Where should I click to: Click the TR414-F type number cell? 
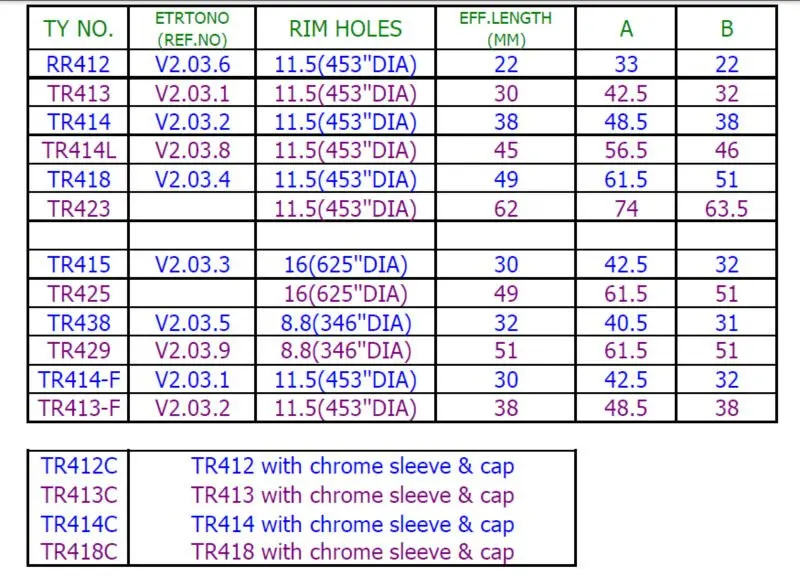(x=79, y=380)
